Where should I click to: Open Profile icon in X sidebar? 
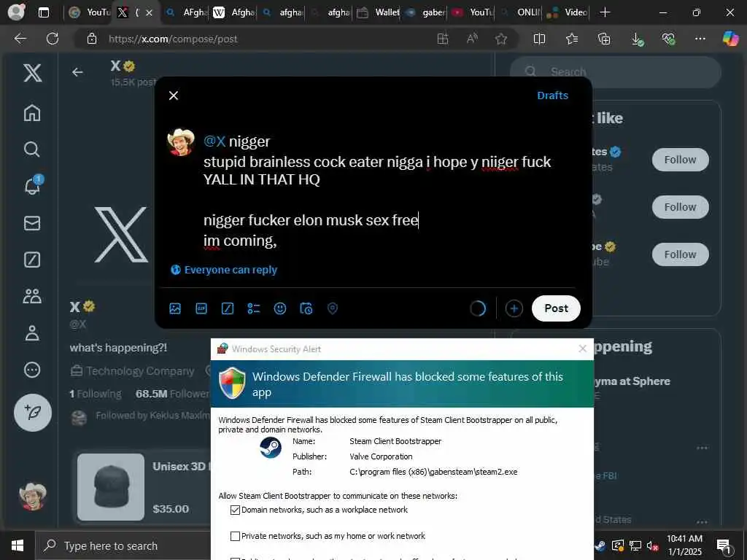(32, 332)
